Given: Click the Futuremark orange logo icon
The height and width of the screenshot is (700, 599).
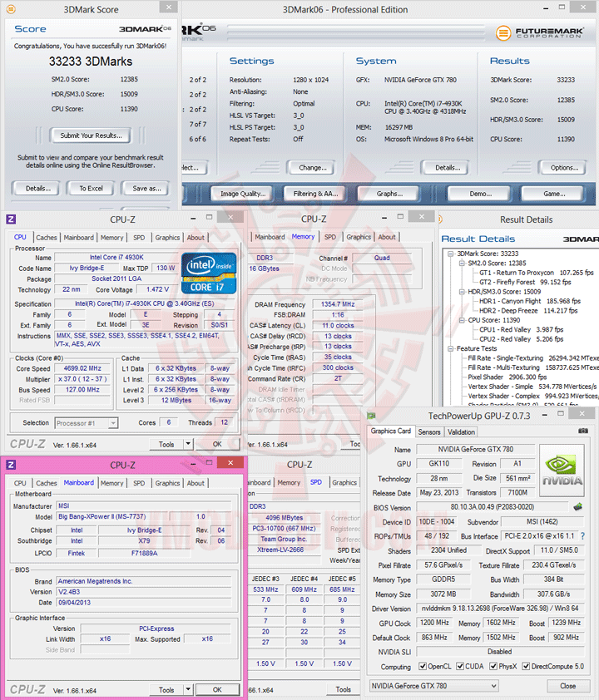Looking at the screenshot, I should [x=503, y=32].
